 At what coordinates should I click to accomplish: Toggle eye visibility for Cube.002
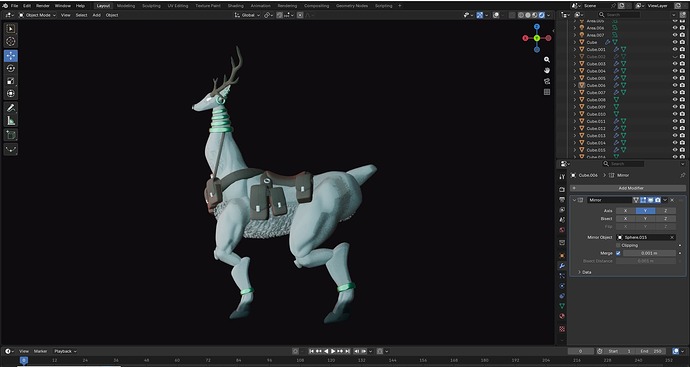point(675,57)
